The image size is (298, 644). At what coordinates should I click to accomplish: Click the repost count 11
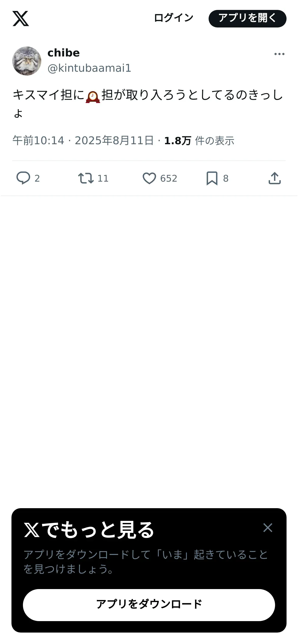[x=103, y=179]
